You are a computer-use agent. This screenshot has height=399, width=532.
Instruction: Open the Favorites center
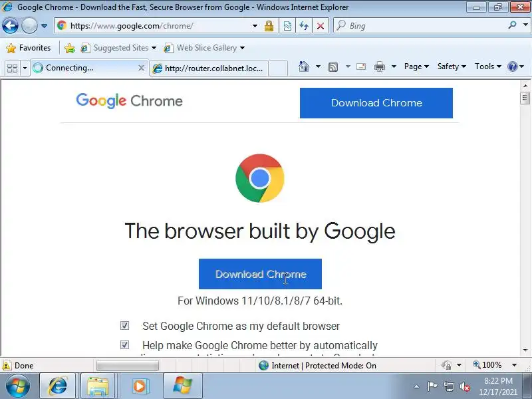[28, 48]
